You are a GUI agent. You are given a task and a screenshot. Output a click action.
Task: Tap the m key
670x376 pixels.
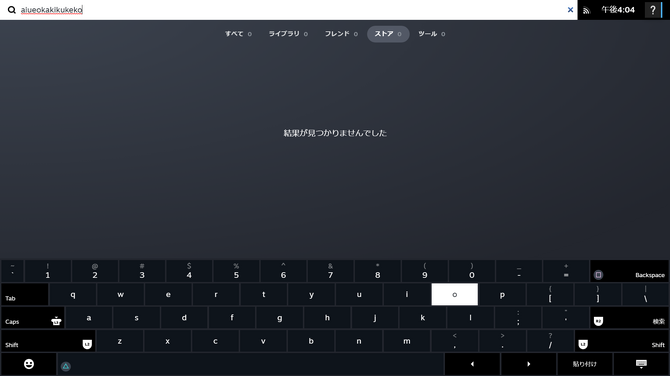(407, 341)
